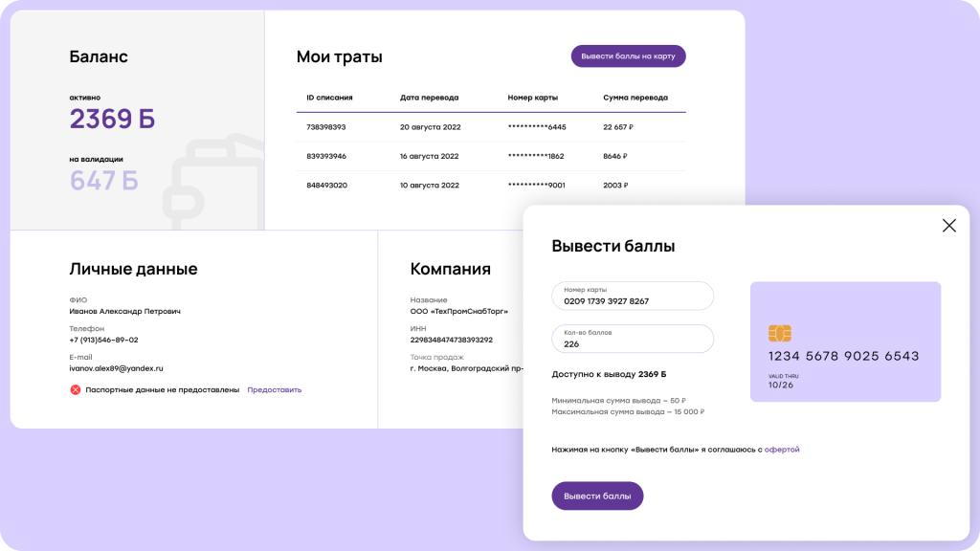
Task: Click the purple bank card preview
Action: click(845, 342)
